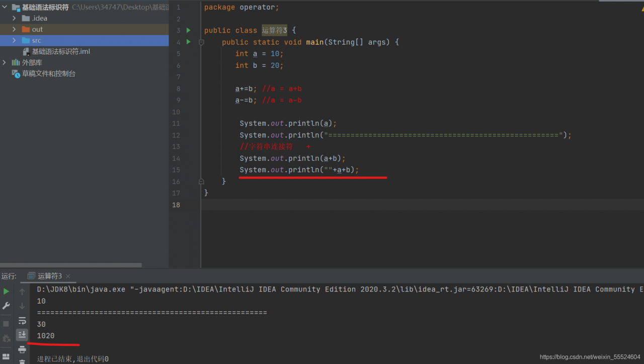The height and width of the screenshot is (364, 644).
Task: Click the project tree horizontal scrollbar
Action: click(70, 265)
